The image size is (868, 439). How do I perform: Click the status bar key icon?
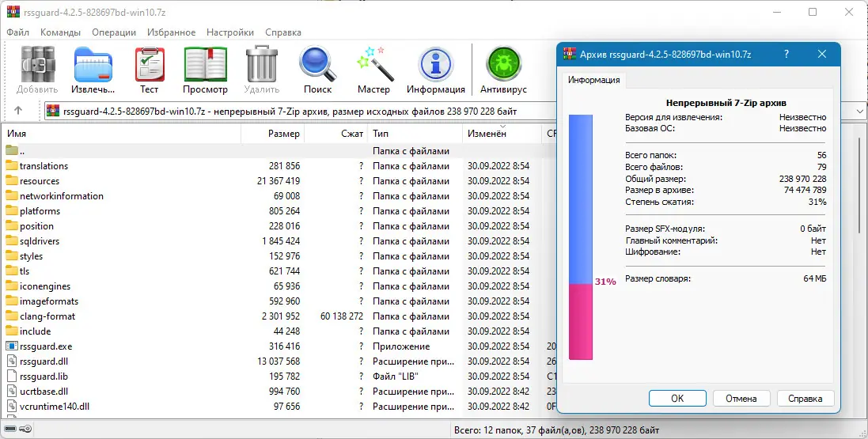click(x=26, y=429)
